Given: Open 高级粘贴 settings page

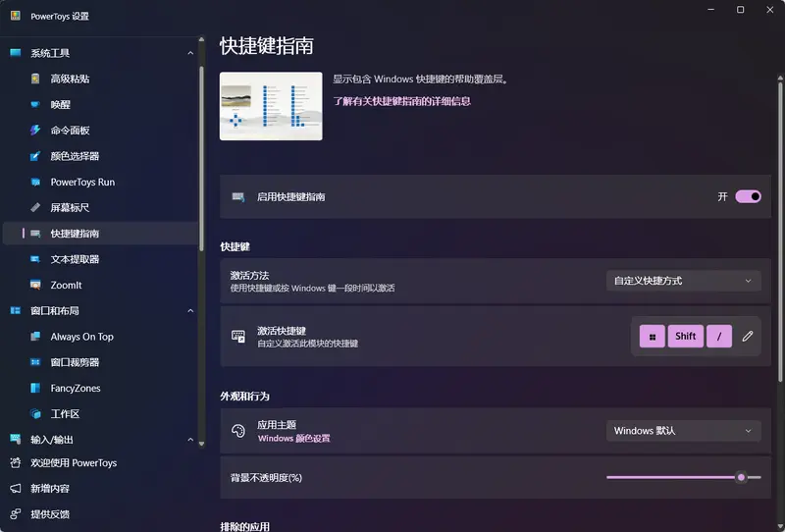Looking at the screenshot, I should tap(100, 79).
